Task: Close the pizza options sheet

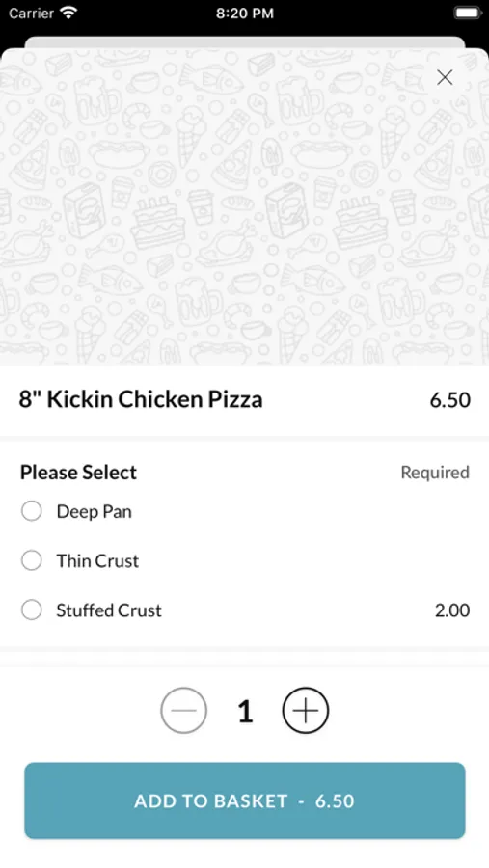Action: 445,77
